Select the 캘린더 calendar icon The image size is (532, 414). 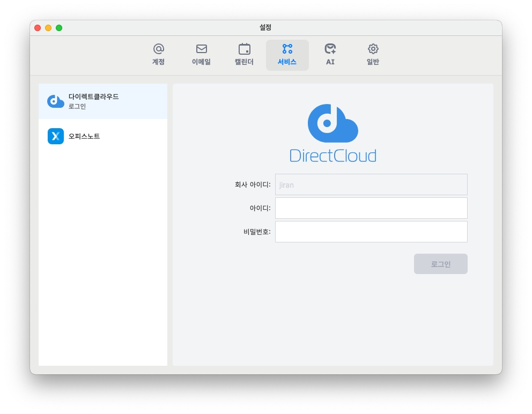(244, 49)
